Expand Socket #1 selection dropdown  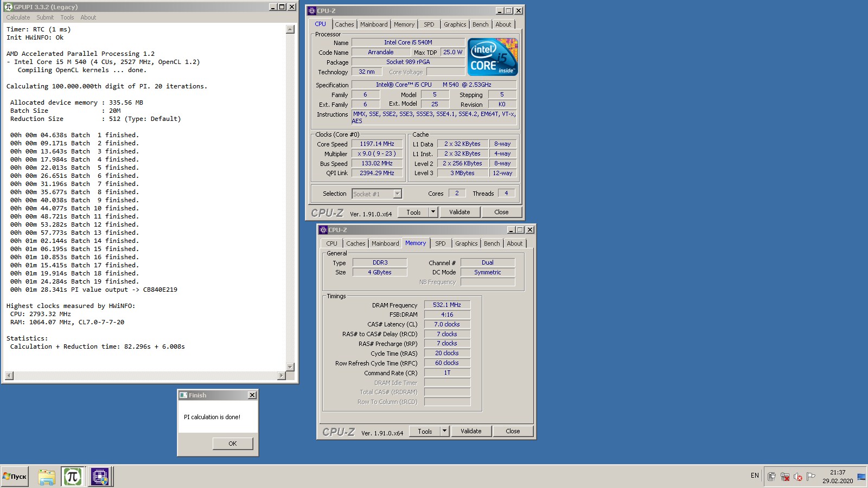[397, 194]
